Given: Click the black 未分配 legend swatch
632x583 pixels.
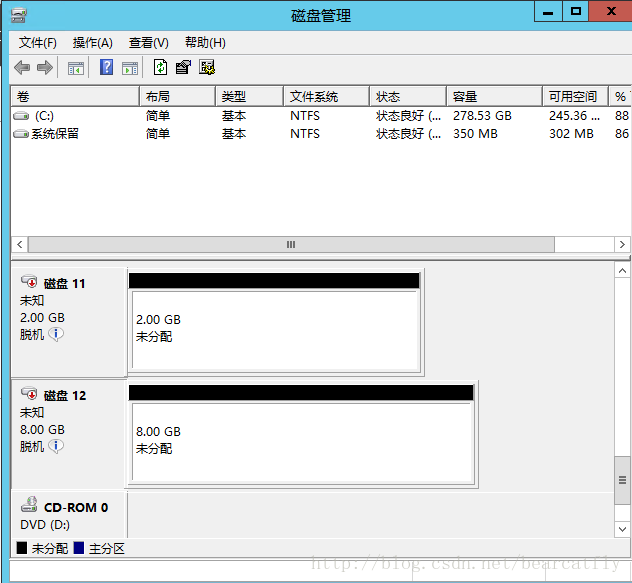Looking at the screenshot, I should (x=22, y=549).
